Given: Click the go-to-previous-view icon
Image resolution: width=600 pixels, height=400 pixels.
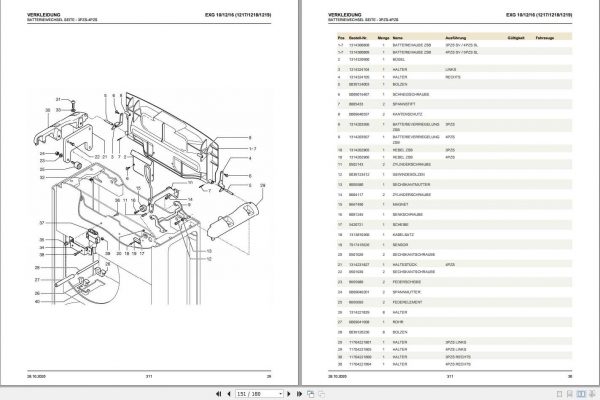Looking at the screenshot, I should (x=311, y=394).
